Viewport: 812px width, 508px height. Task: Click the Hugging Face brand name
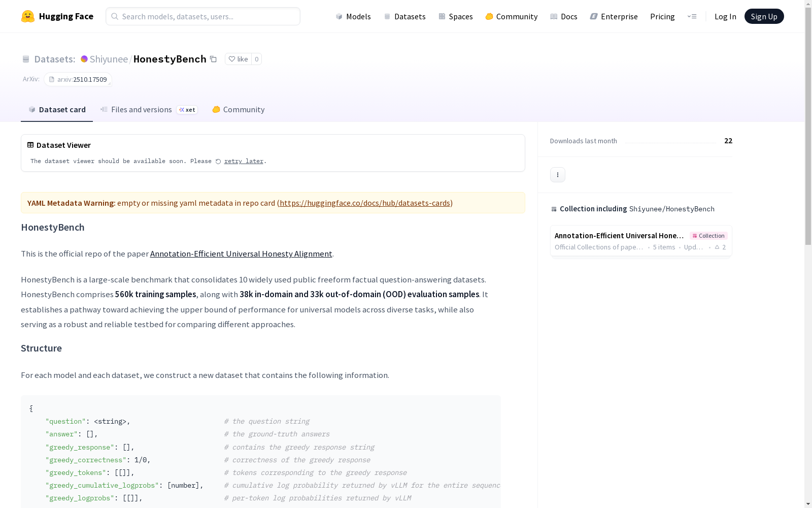click(x=66, y=16)
